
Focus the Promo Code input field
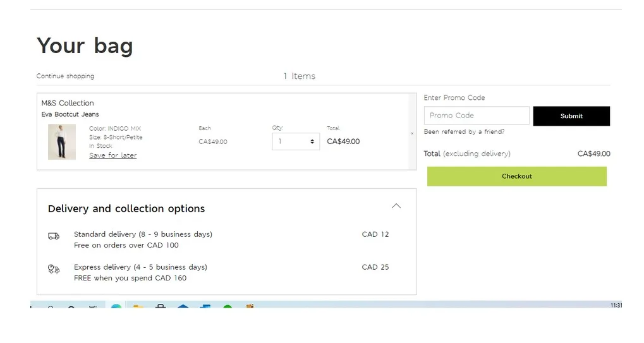pyautogui.click(x=476, y=116)
